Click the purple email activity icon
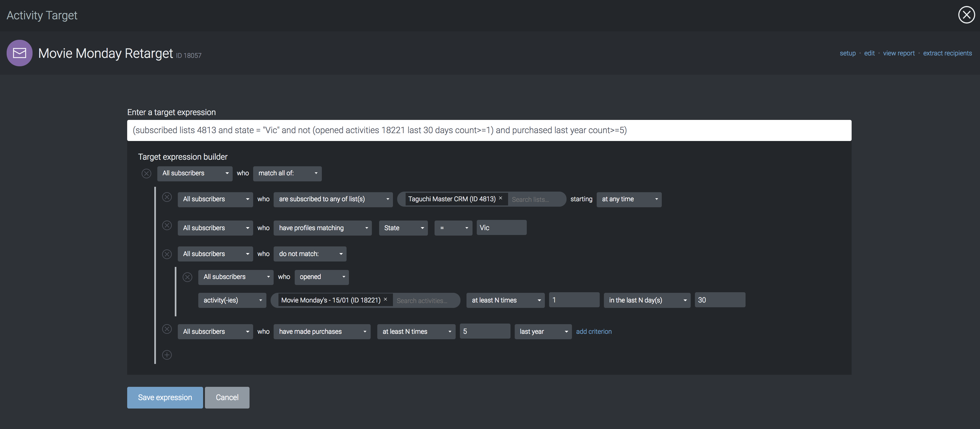Viewport: 980px width, 429px height. click(x=19, y=53)
